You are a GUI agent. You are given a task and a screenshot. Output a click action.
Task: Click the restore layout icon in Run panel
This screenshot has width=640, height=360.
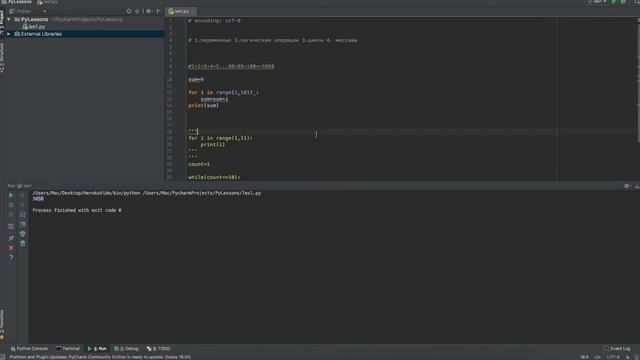[x=11, y=227]
